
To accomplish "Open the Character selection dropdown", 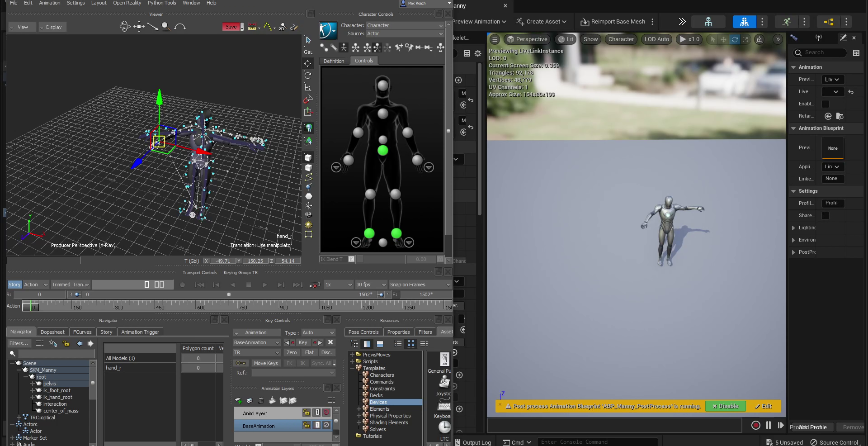I will 405,25.
